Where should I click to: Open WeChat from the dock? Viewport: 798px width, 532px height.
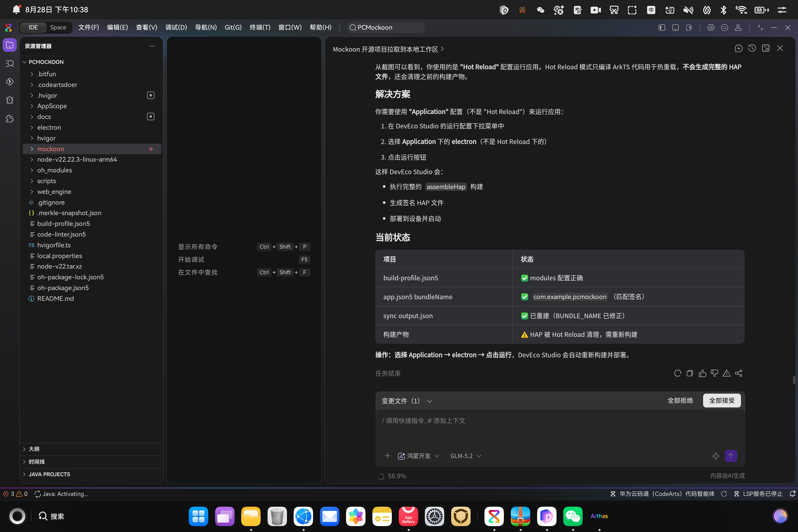pos(573,516)
